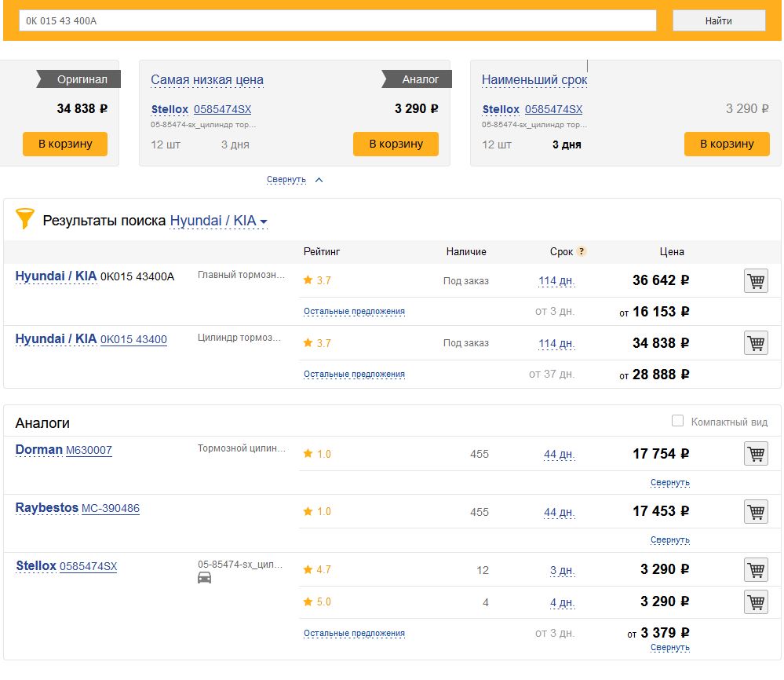784x680 pixels.
Task: Enable the Компактный вид checkbox
Action: [678, 422]
